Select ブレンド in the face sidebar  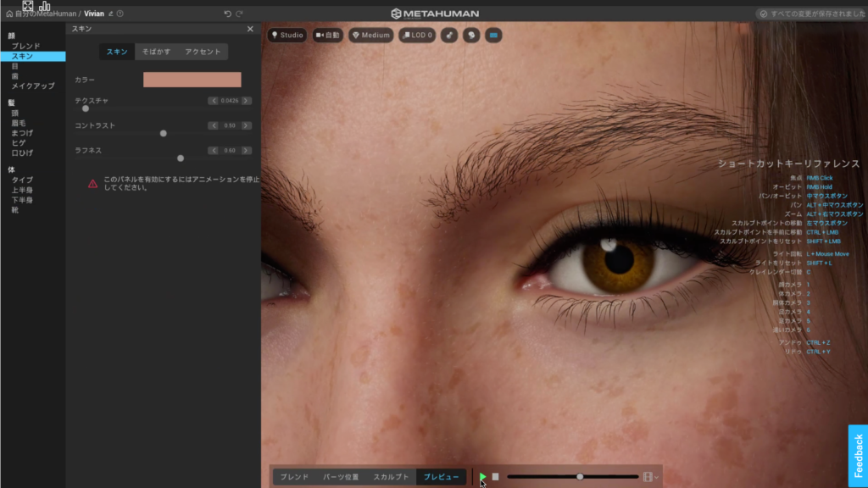tap(26, 46)
